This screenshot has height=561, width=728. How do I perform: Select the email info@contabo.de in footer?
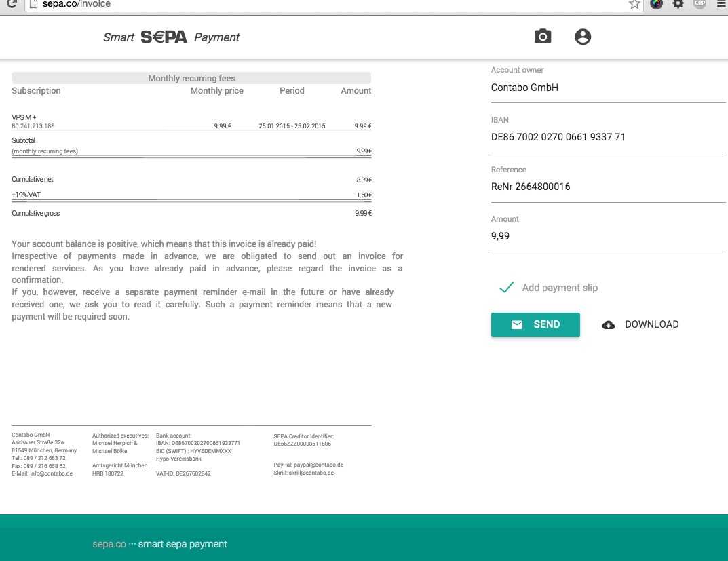[51, 473]
